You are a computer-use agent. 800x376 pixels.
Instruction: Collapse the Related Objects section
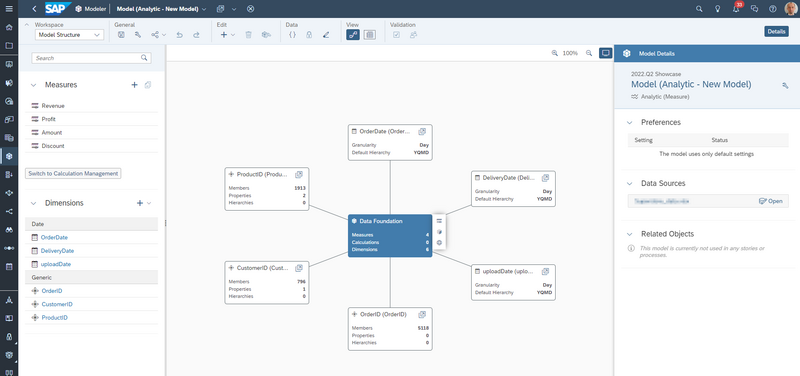pyautogui.click(x=630, y=234)
